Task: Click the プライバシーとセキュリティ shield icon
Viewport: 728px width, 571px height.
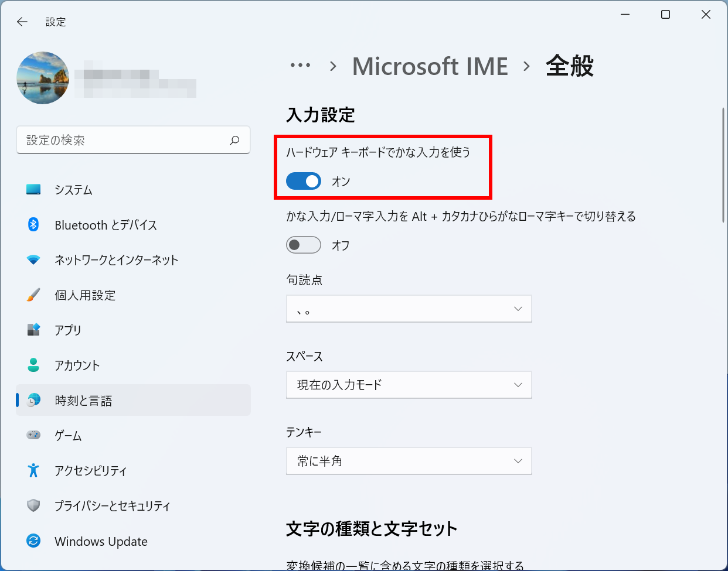Action: point(33,505)
